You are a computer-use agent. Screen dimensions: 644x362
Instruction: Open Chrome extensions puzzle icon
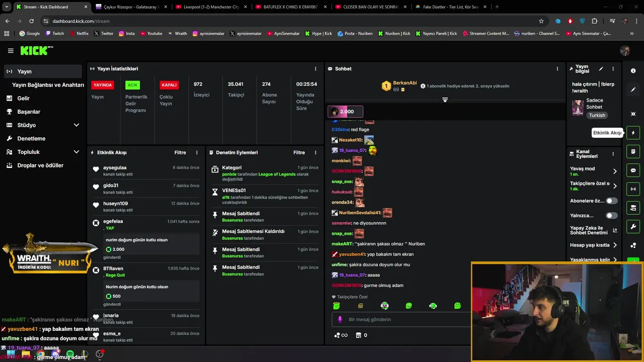click(x=595, y=21)
